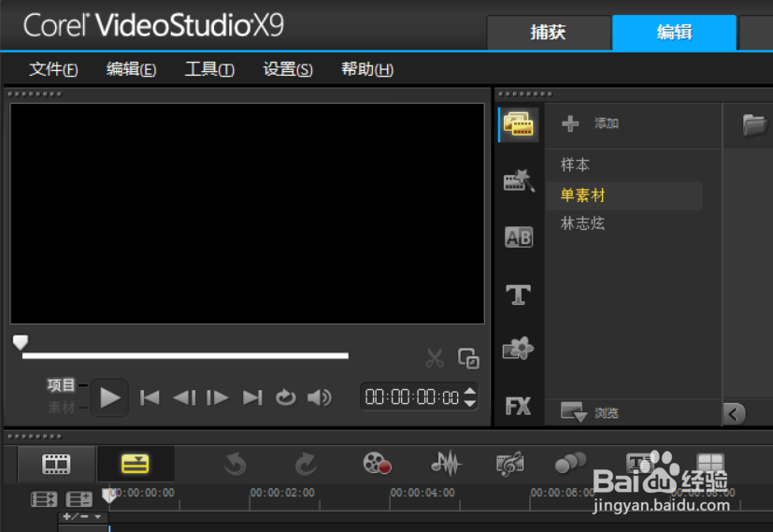Open the Title library T icon
The height and width of the screenshot is (532, 773).
click(x=518, y=295)
